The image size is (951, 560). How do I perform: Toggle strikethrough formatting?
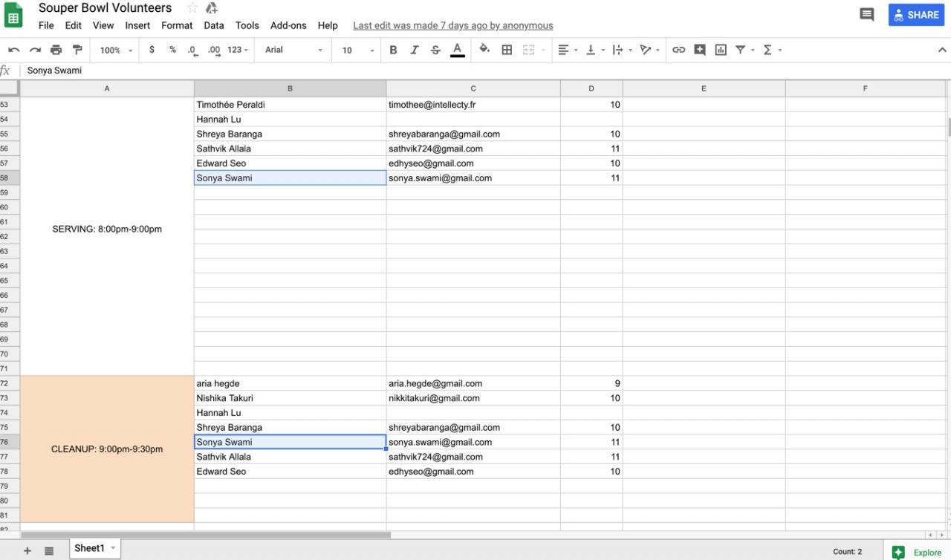(x=435, y=50)
